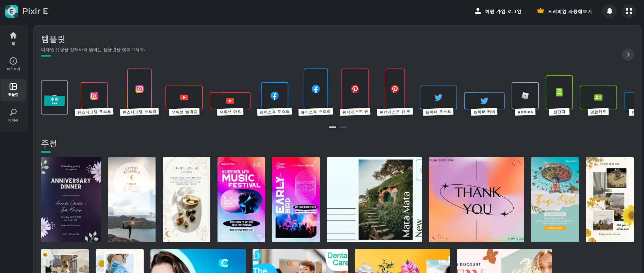The width and height of the screenshot is (644, 273).
Task: Choose 유튜브 썸네일 category
Action: [184, 101]
